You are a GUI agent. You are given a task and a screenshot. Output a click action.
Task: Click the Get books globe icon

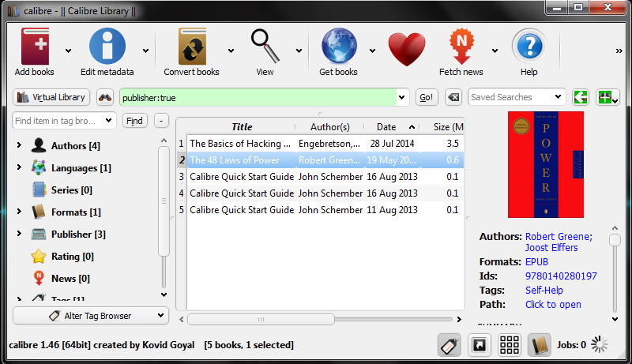(339, 47)
